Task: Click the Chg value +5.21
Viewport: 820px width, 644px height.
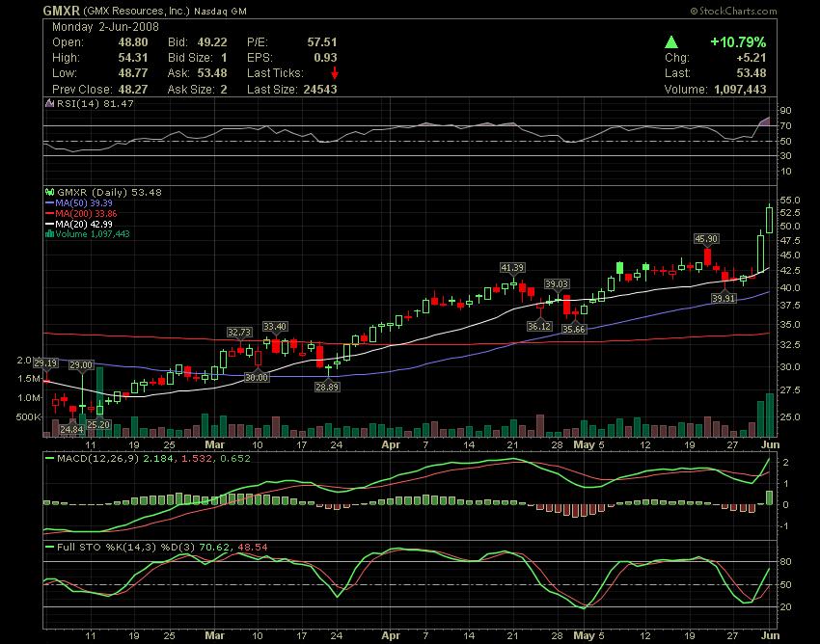Action: 751,58
